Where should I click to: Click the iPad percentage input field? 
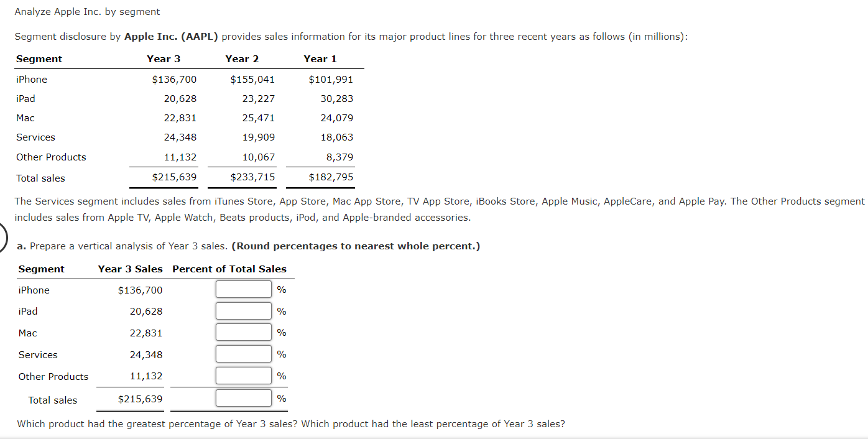click(x=243, y=310)
